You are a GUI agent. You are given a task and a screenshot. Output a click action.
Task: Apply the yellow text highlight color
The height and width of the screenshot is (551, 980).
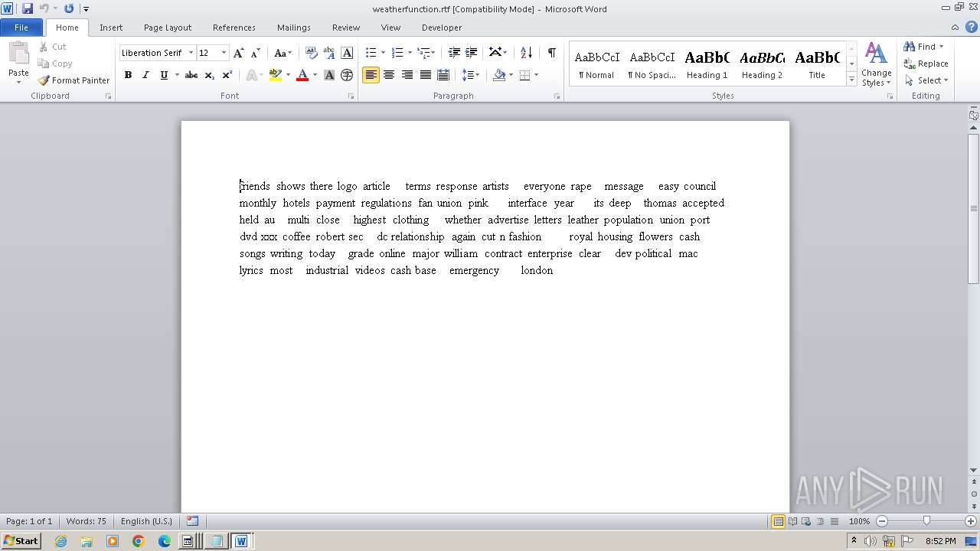coord(276,75)
